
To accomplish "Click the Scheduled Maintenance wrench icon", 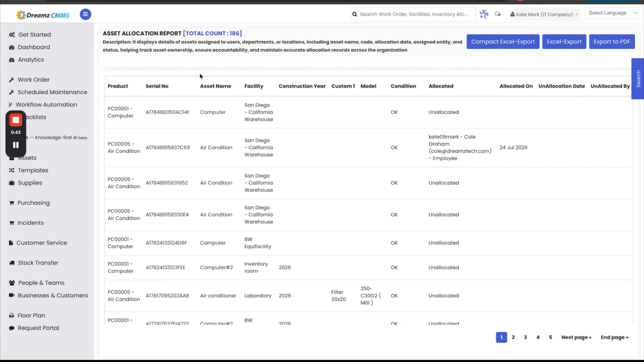I will tap(11, 92).
